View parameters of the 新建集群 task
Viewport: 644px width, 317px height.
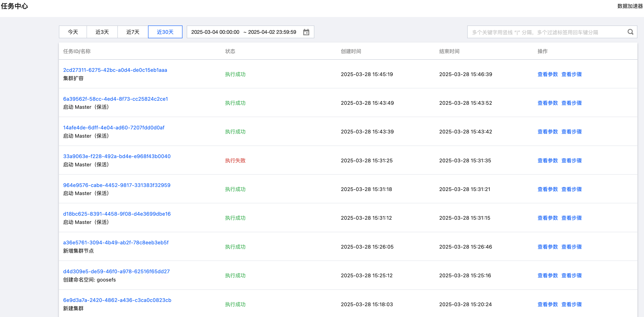[x=547, y=304]
